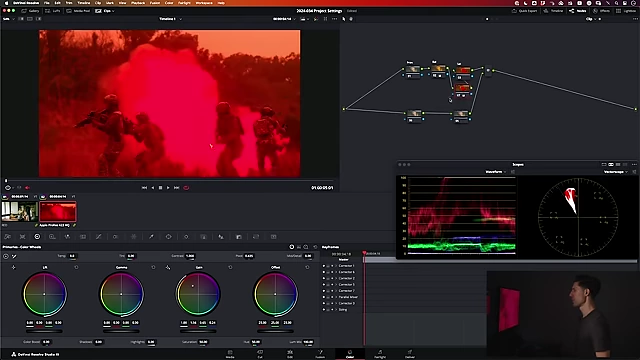This screenshot has height=360, width=640.
Task: Open the Workspace menu
Action: [204, 3]
